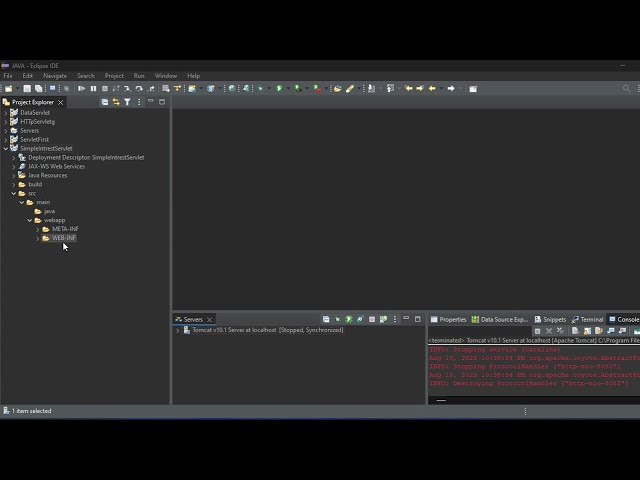The height and width of the screenshot is (480, 640).
Task: Open Servers view menu (three dots)
Action: coord(395,319)
